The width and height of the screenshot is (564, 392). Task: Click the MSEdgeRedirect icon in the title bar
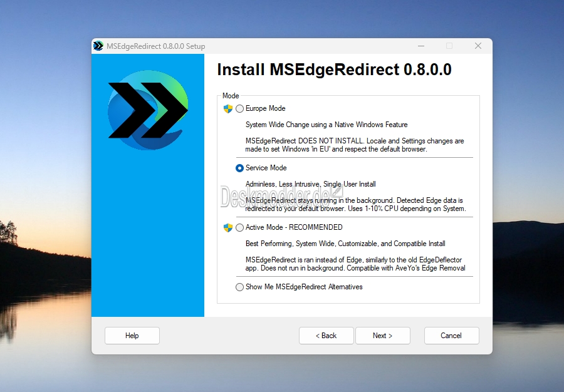[x=98, y=46]
